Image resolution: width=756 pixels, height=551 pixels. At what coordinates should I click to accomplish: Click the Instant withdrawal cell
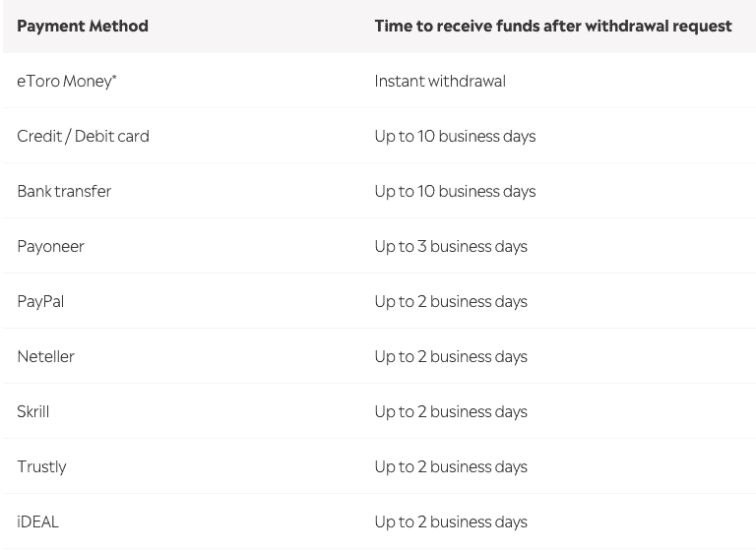point(440,81)
